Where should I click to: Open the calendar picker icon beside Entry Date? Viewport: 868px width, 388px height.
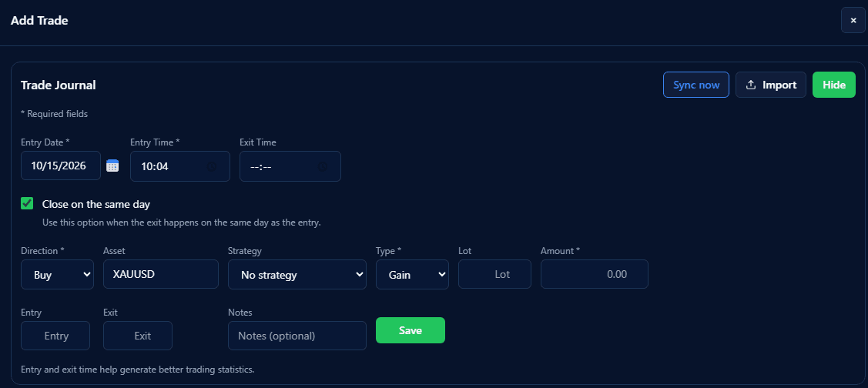coord(112,166)
